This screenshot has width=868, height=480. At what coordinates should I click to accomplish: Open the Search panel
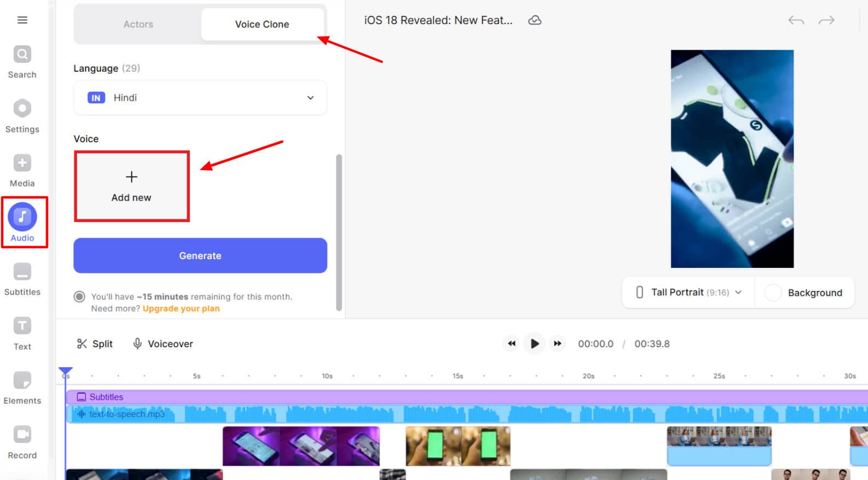[22, 62]
